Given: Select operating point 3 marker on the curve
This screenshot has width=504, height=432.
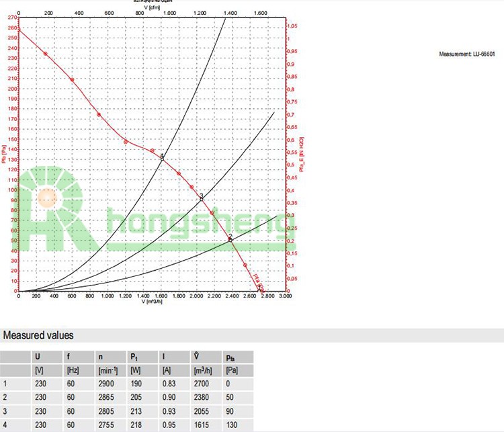Looking at the screenshot, I should click(x=201, y=199).
